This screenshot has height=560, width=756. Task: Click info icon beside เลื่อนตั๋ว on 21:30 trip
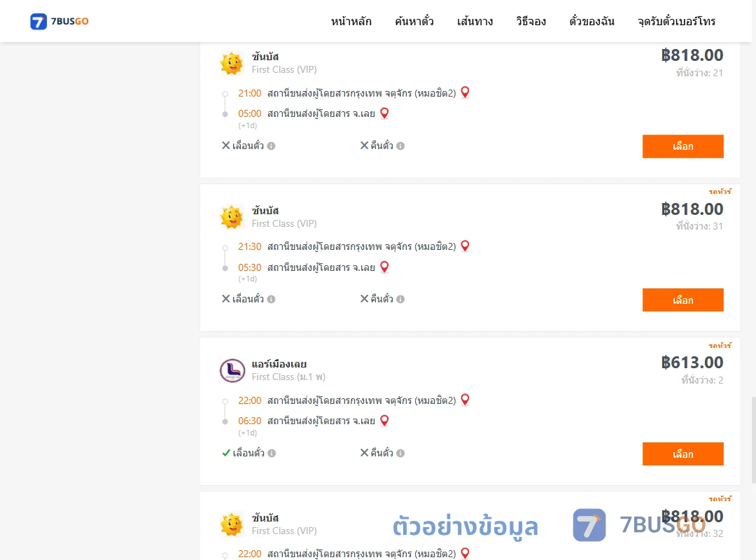click(272, 299)
